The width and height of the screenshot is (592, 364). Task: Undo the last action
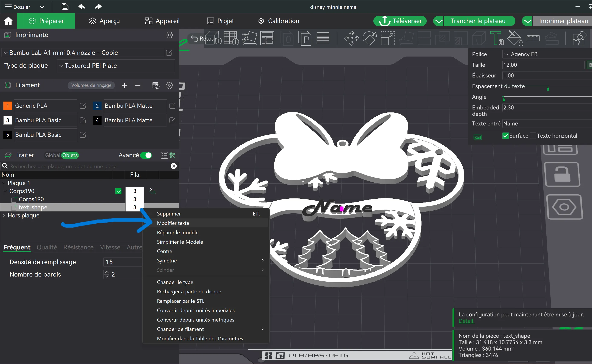point(82,7)
